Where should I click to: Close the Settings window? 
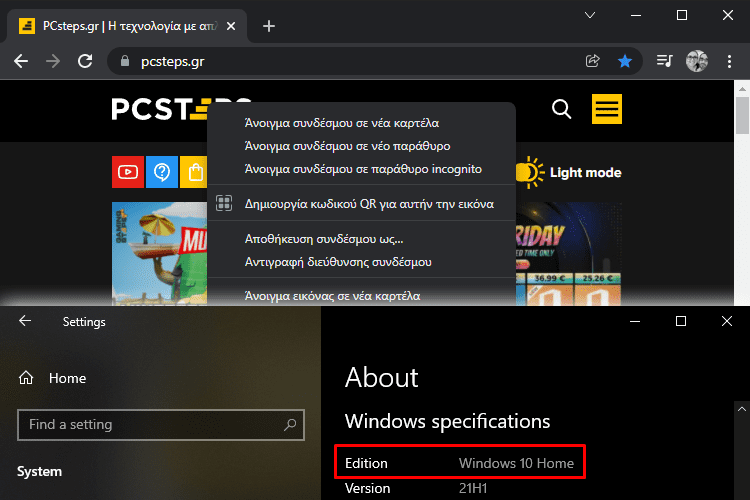(x=727, y=321)
